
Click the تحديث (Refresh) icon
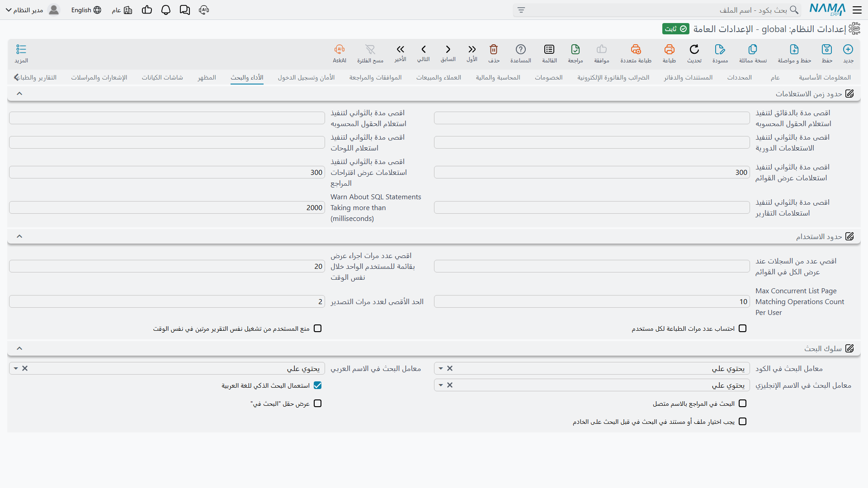[694, 49]
